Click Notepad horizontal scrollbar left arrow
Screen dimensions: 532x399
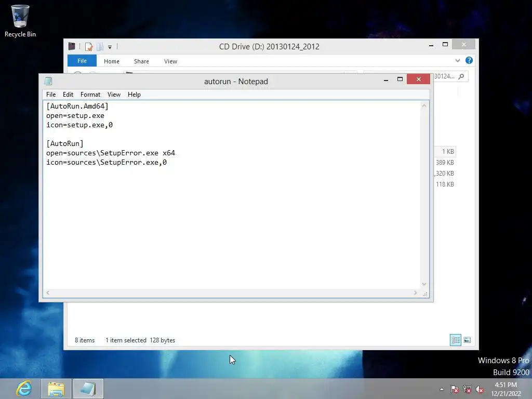click(48, 293)
